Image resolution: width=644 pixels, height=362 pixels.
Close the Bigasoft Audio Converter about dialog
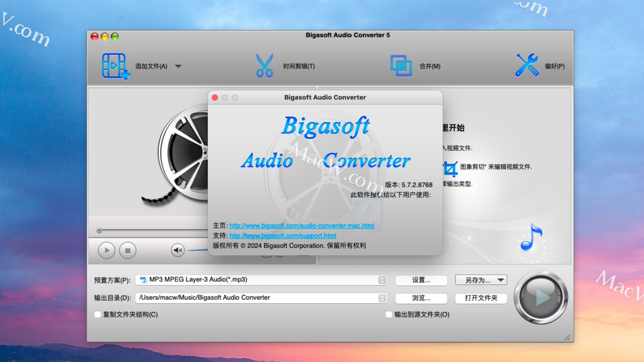pyautogui.click(x=215, y=98)
